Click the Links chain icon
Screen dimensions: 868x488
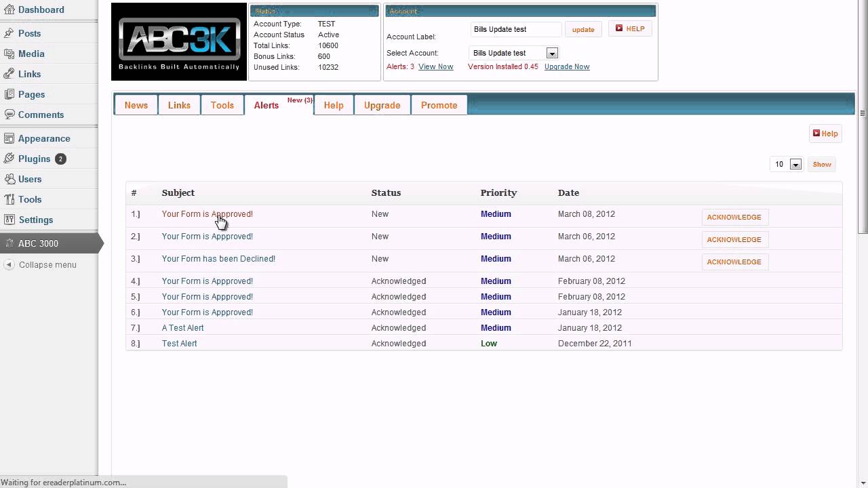click(9, 74)
